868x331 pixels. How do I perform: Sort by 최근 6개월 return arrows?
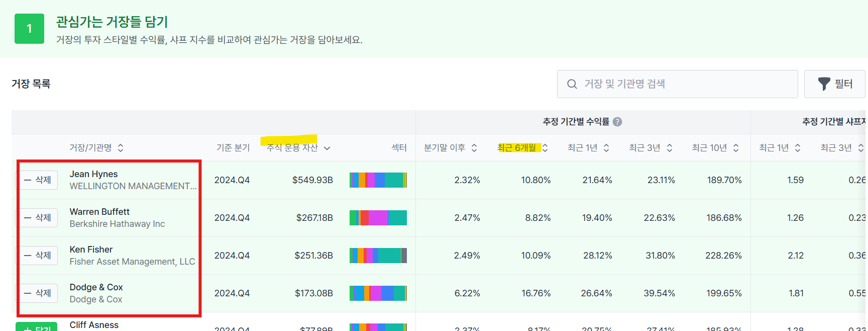pos(545,148)
